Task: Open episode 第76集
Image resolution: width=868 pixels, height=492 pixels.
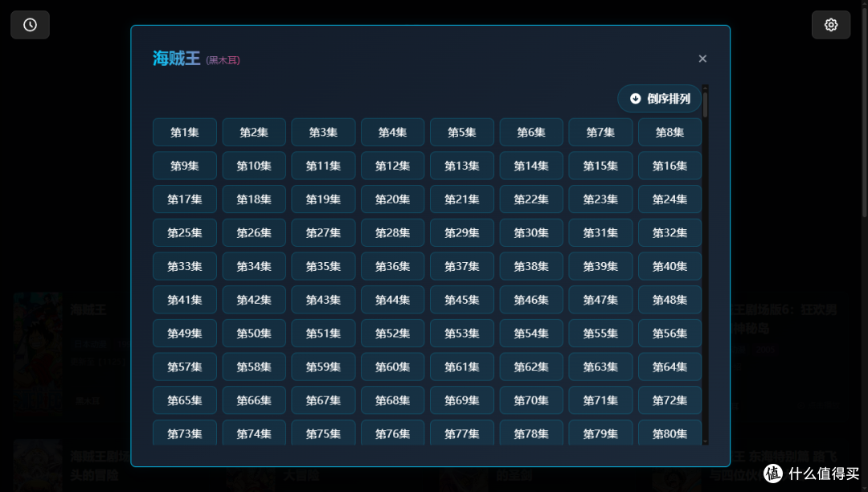Action: tap(392, 433)
